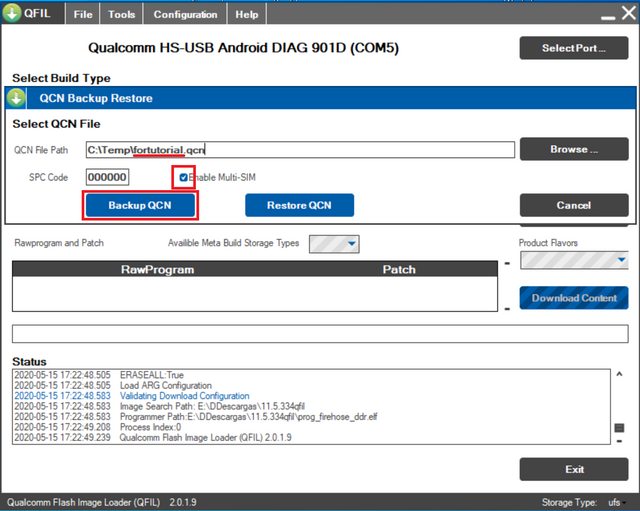Browse for a QCN file
This screenshot has height=511, width=640.
click(x=573, y=149)
